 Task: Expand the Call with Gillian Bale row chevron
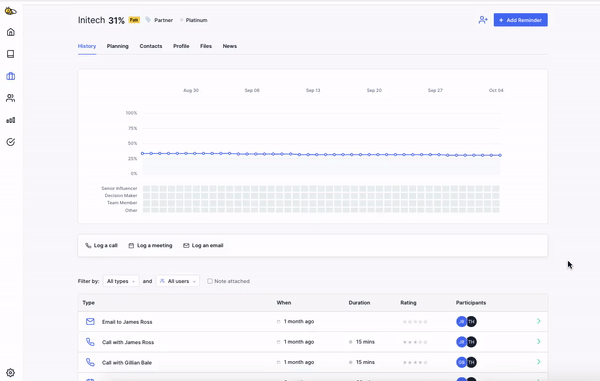pyautogui.click(x=538, y=362)
